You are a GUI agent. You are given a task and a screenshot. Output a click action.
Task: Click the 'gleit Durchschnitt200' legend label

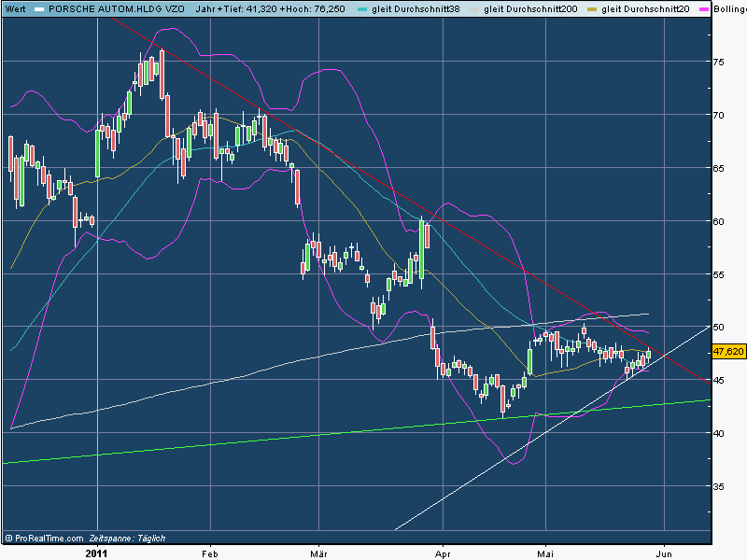point(530,8)
